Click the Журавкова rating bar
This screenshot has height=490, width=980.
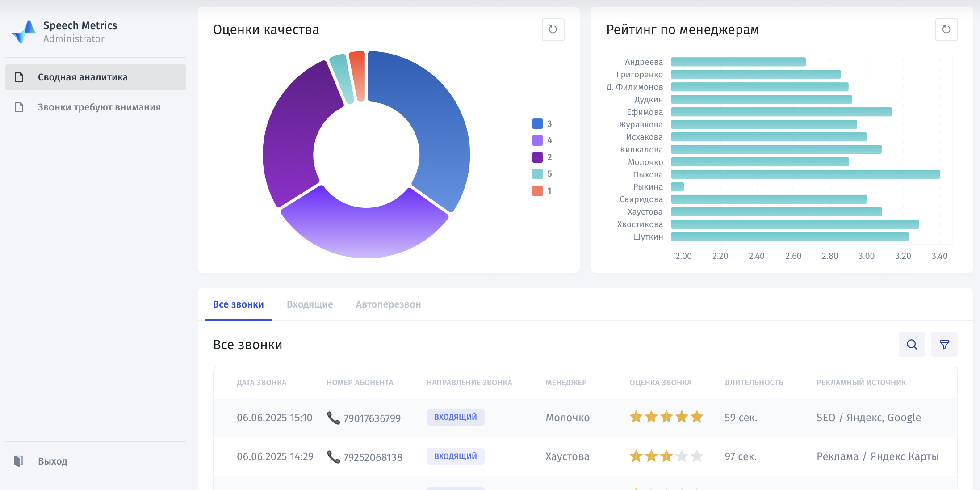(764, 124)
